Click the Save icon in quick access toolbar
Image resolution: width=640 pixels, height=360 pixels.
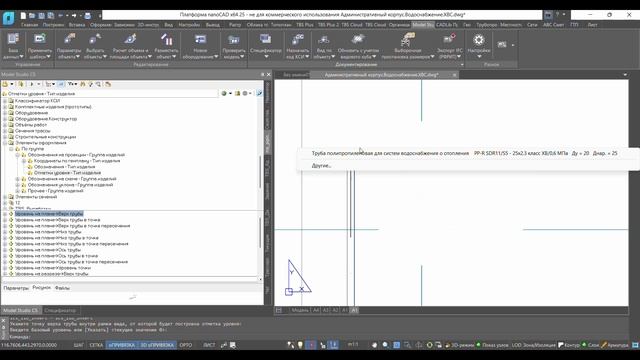pos(41,16)
